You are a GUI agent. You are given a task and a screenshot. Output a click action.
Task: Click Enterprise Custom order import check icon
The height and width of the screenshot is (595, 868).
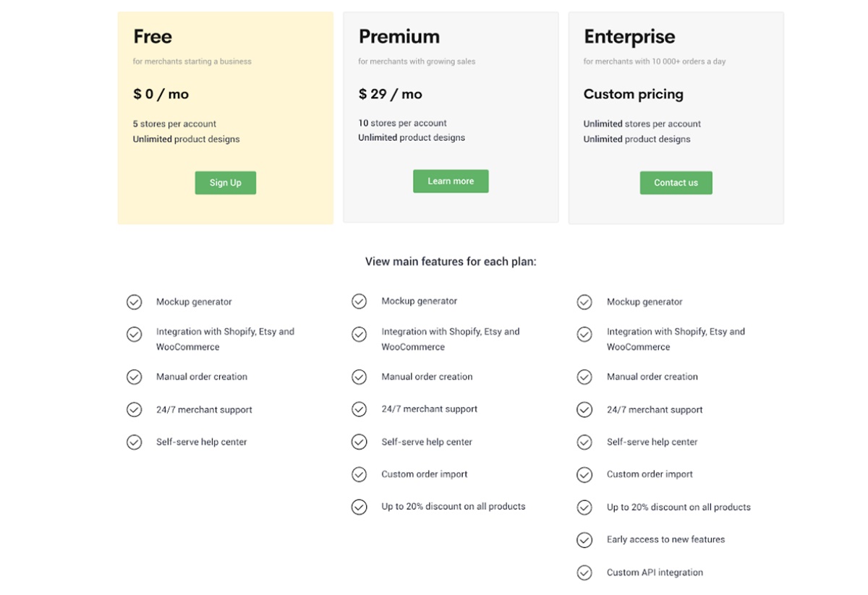tap(584, 474)
